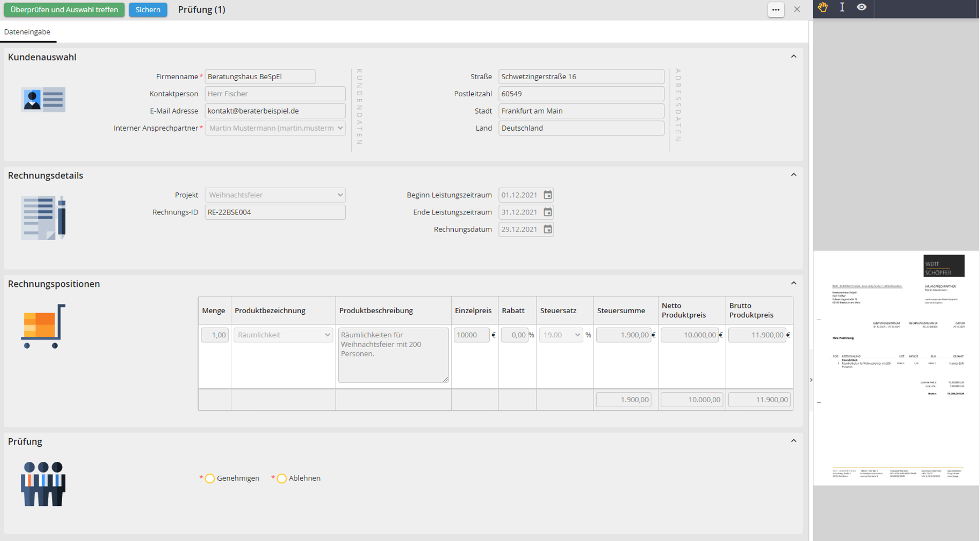
Task: Open the Projekt dropdown showing Weihnachtsfeier
Action: (x=275, y=195)
